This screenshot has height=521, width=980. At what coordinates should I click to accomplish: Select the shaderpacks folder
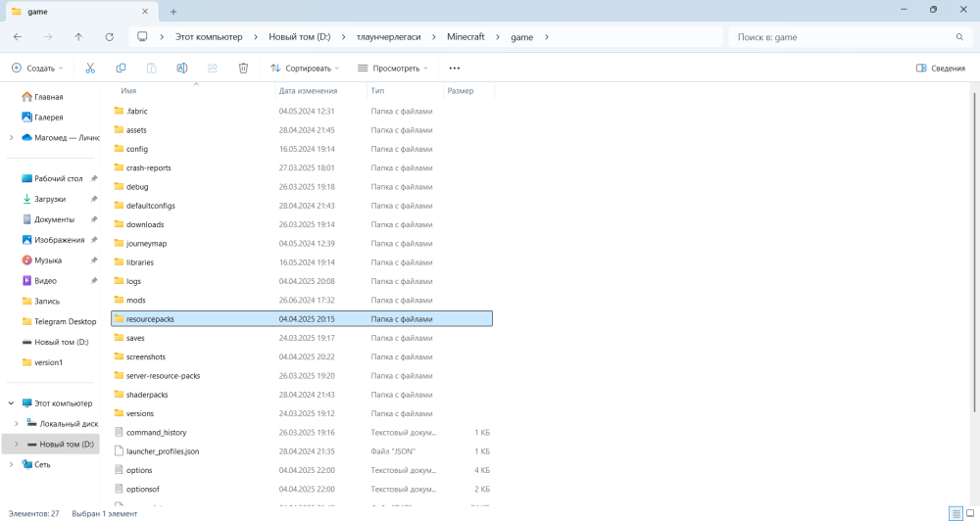tap(302, 395)
